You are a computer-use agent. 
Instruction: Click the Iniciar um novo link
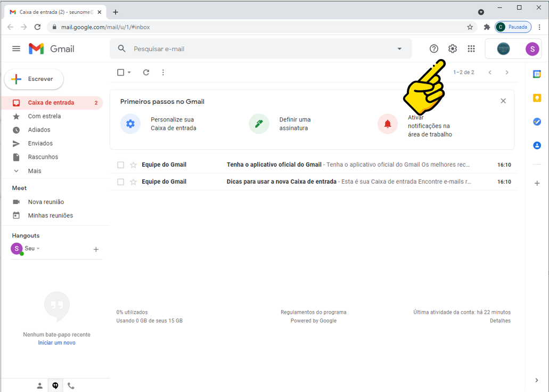point(57,342)
